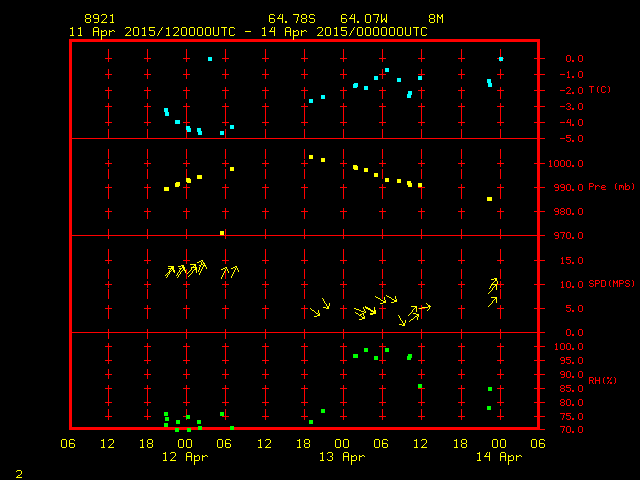Image resolution: width=640 pixels, height=480 pixels.
Task: Click the date range title with 120000UTC
Action: (x=248, y=31)
